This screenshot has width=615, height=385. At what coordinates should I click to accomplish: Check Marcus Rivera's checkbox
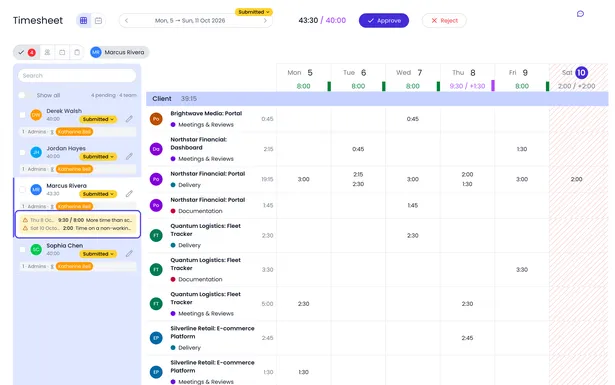click(x=22, y=189)
